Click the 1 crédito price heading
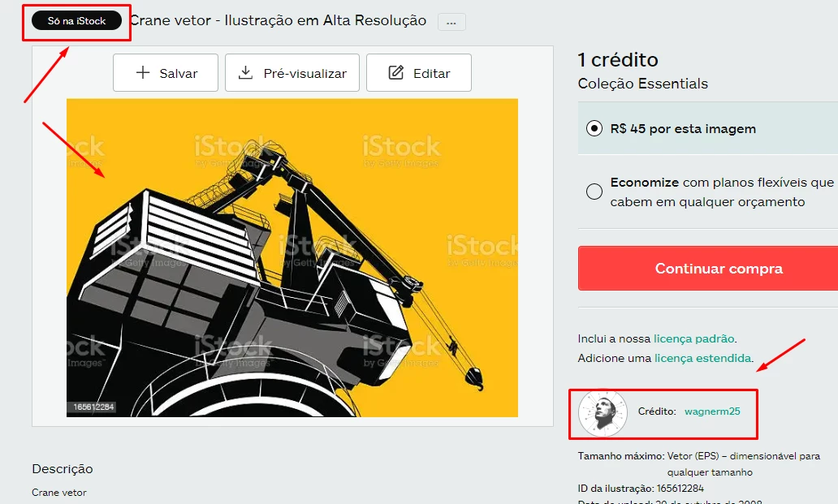 coord(618,60)
